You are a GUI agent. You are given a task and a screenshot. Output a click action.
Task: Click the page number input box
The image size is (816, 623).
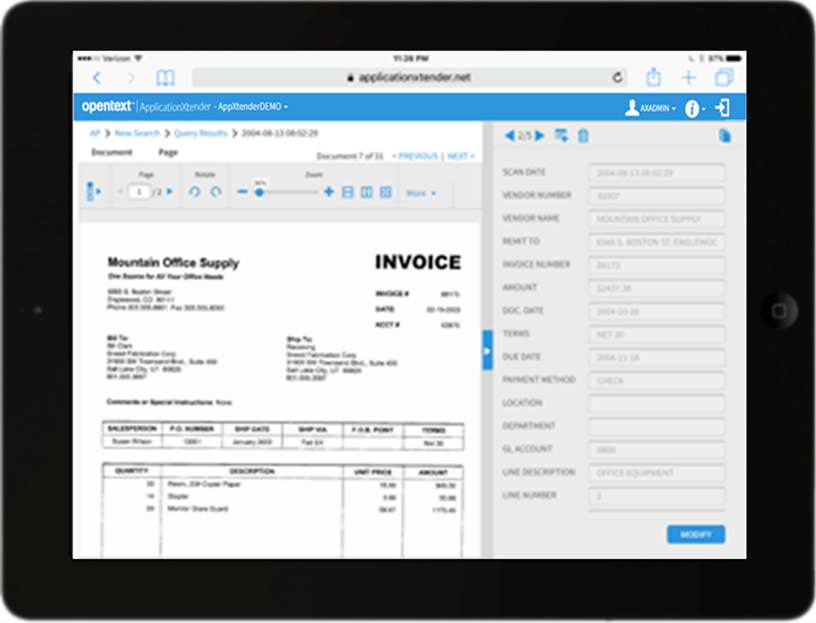point(139,192)
